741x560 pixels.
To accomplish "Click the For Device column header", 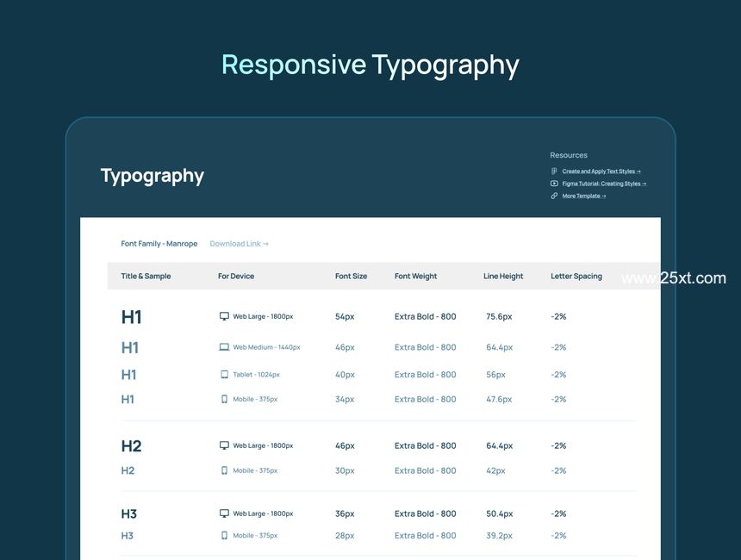I will coord(236,276).
